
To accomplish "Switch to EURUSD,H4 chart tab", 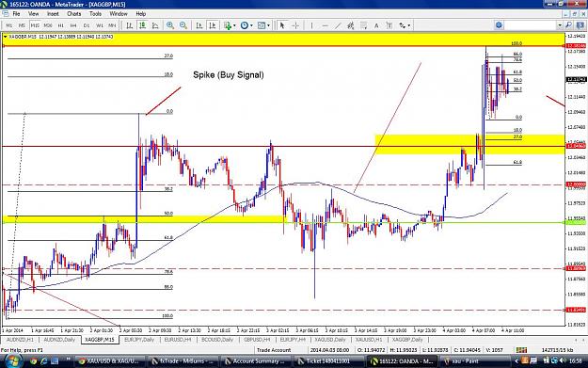I will [x=178, y=340].
